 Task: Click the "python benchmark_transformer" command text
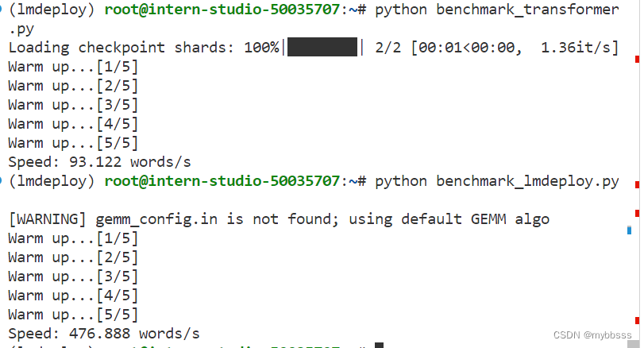click(x=497, y=10)
